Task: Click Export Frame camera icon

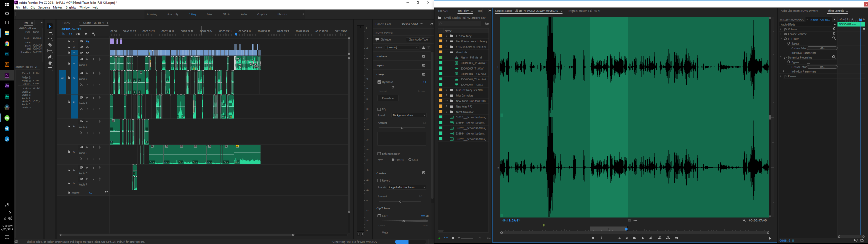Action: point(676,238)
